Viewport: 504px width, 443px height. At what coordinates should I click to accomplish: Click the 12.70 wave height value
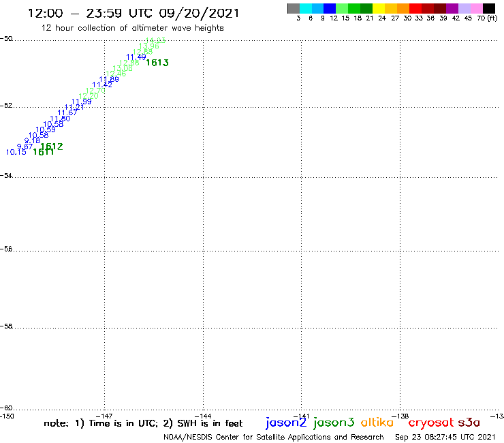(95, 91)
